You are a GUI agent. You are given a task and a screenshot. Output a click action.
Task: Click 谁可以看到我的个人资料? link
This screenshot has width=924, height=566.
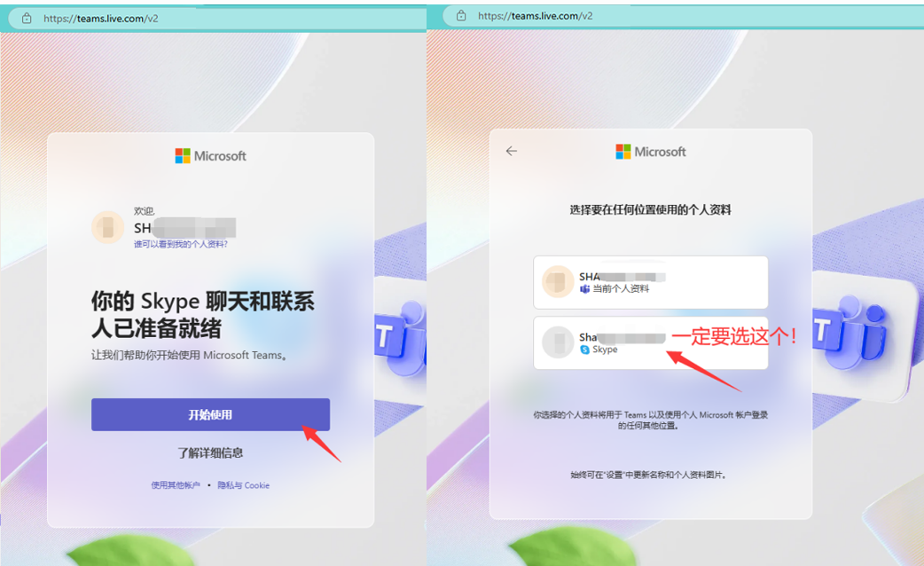coord(180,244)
